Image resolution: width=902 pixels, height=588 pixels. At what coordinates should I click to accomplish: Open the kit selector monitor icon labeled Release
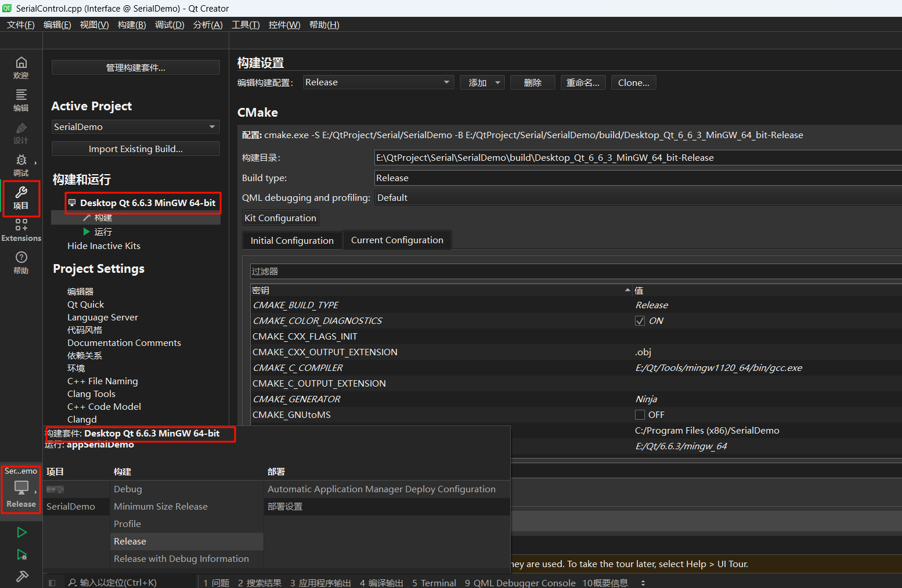coord(21,489)
